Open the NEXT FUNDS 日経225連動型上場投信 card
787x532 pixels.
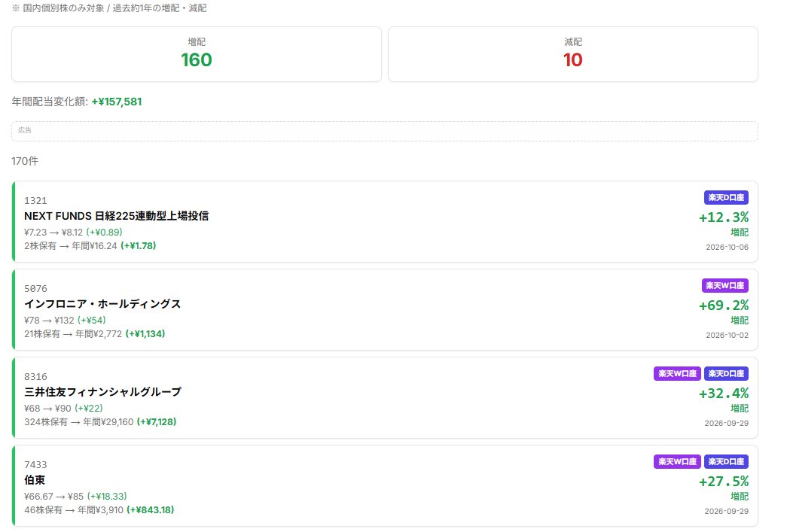coord(385,222)
